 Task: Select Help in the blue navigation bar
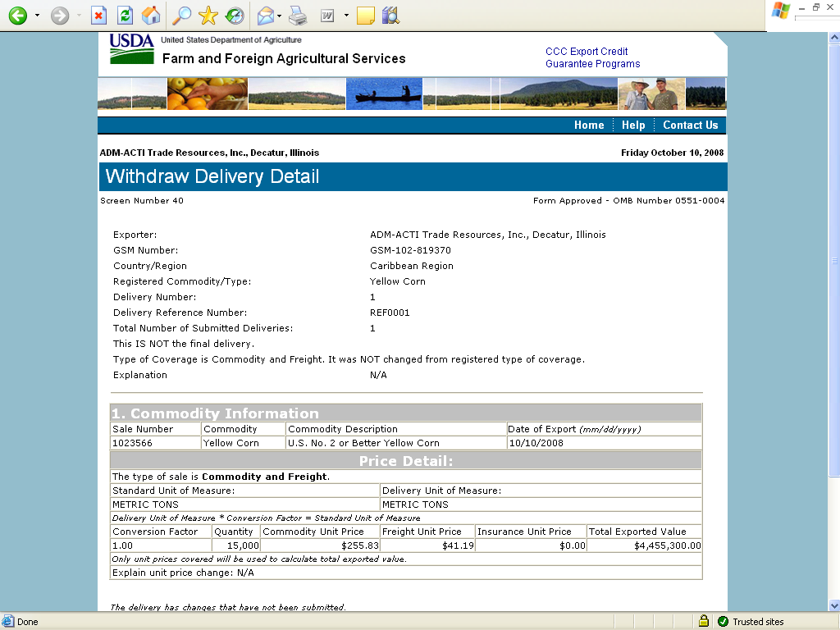click(x=633, y=126)
